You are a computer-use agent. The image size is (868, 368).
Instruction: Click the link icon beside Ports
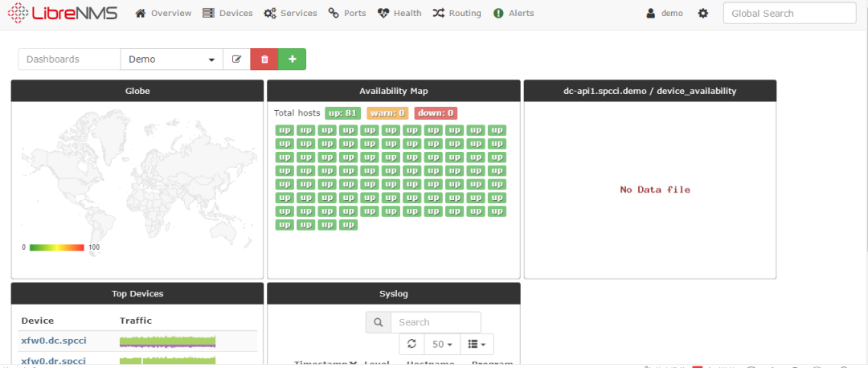334,13
